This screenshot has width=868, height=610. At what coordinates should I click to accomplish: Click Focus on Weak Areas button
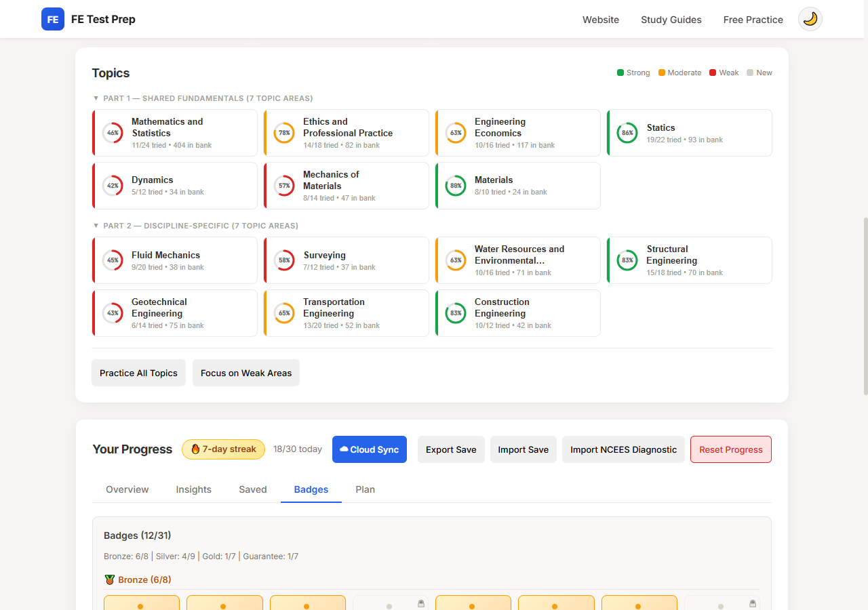coord(246,373)
